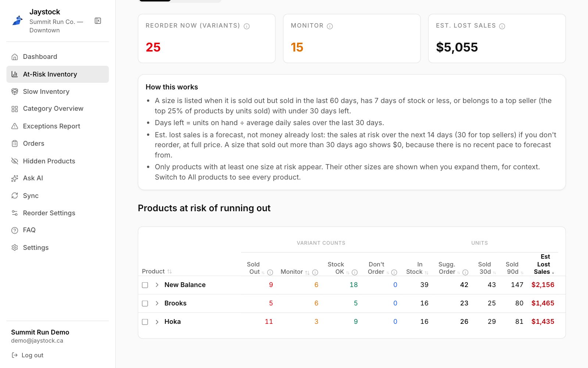Click Brooks est lost sales $1,465
This screenshot has width=588, height=368.
tap(543, 303)
